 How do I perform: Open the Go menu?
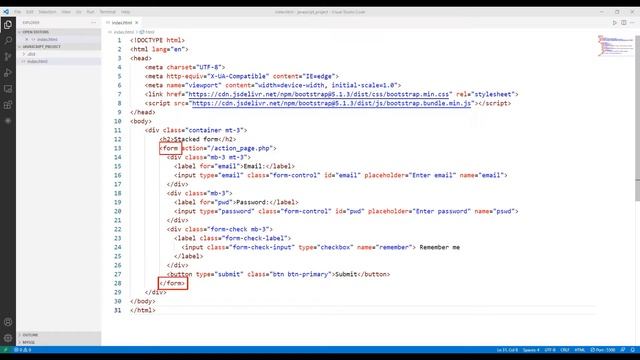coord(78,12)
